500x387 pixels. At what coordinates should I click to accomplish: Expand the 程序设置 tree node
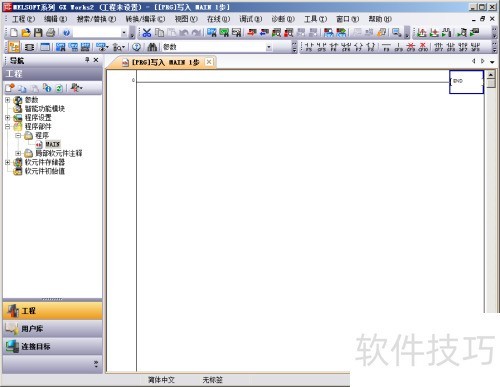[7, 117]
